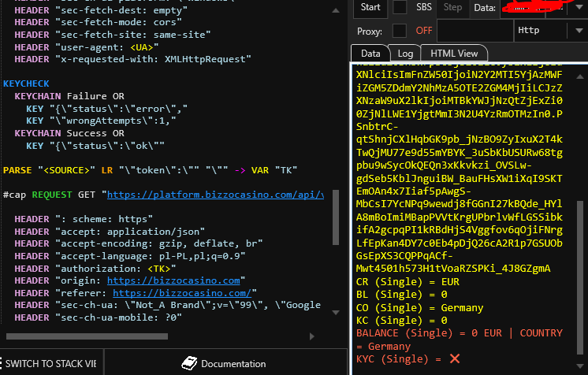Click the editor scroll-down arrow

[x=336, y=313]
